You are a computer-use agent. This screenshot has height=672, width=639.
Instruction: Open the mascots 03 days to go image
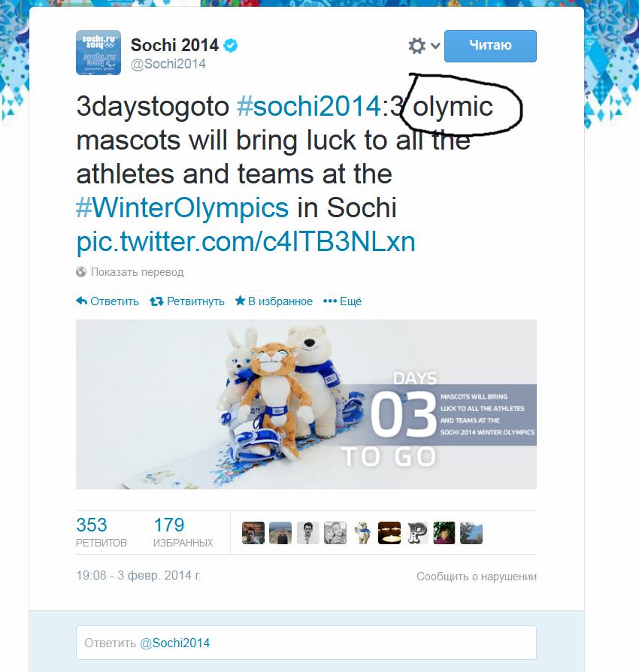pos(306,404)
